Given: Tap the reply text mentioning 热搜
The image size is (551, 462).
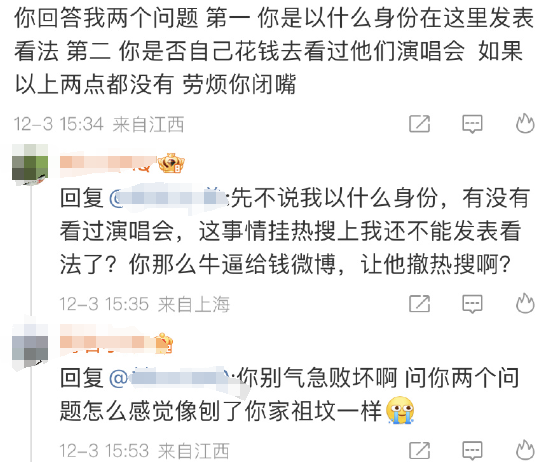Looking at the screenshot, I should (294, 231).
